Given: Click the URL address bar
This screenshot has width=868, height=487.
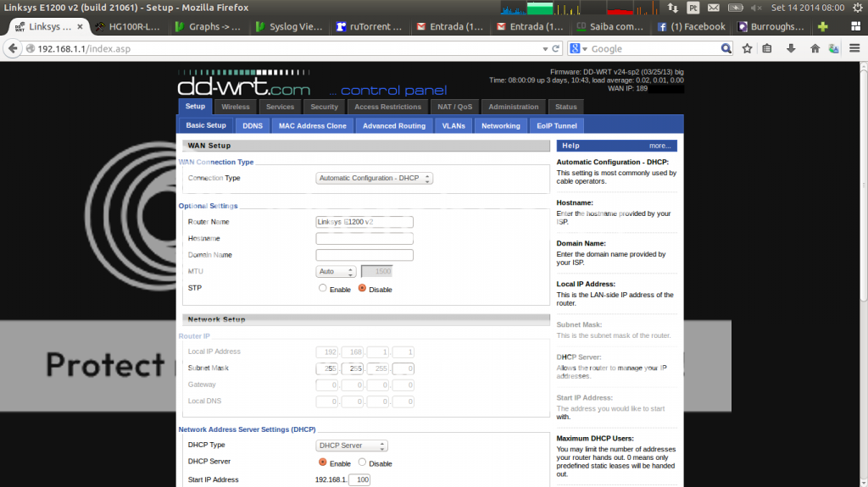Looking at the screenshot, I should [288, 49].
